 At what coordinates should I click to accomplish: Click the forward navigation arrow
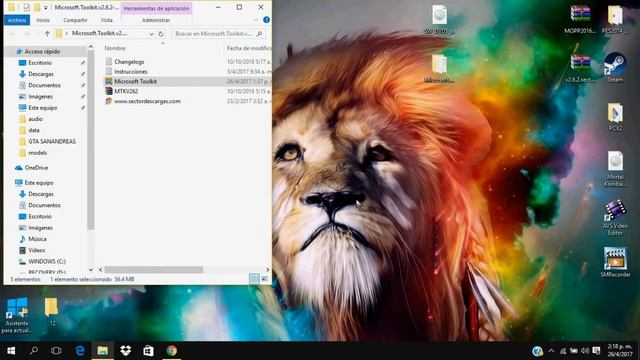tap(27, 33)
